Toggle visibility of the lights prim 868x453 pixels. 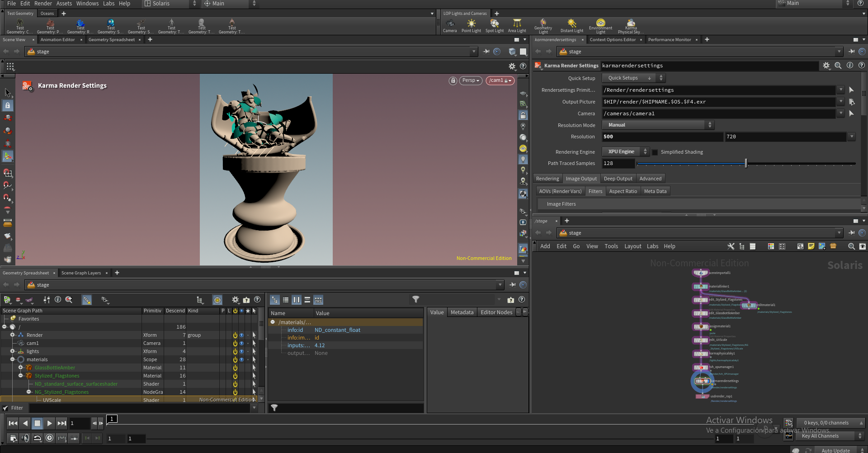[x=241, y=351]
